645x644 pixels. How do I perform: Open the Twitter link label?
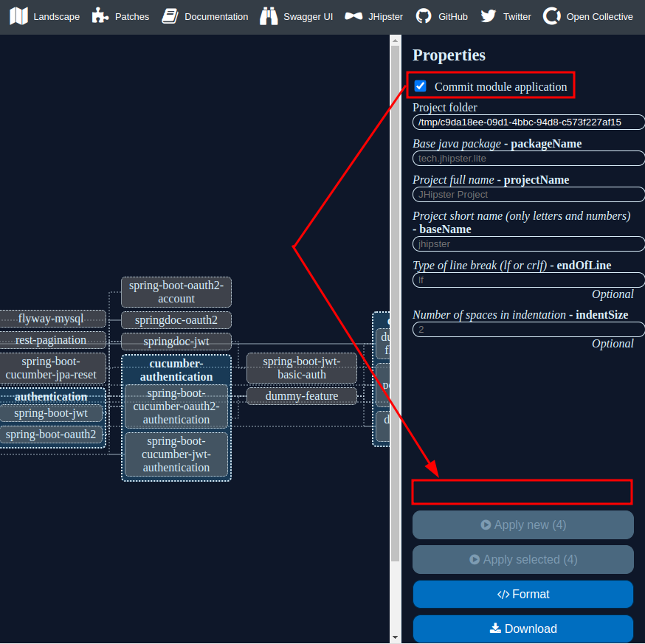click(517, 17)
